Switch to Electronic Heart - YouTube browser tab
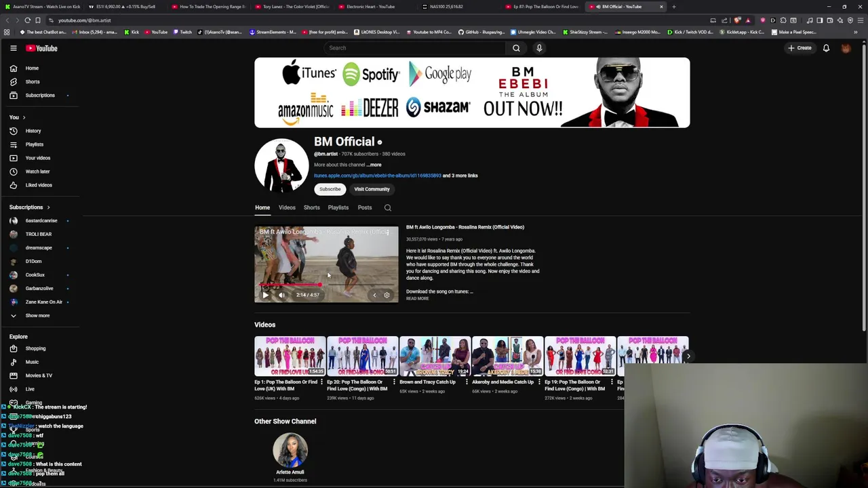868x488 pixels. (371, 7)
